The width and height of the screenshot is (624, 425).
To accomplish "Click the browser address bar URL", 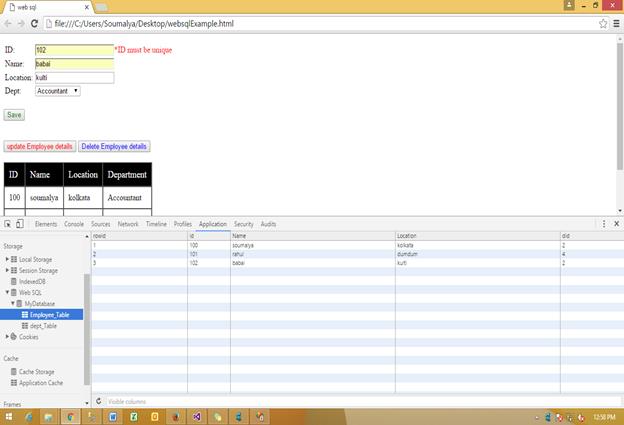I will click(144, 24).
